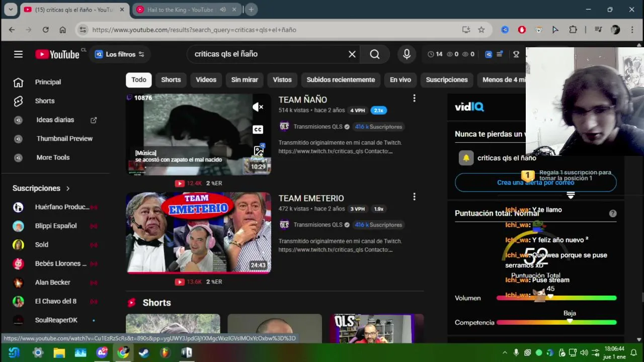Screen dimensions: 644x362
Task: Open the tab search dropdown arrow
Action: click(x=11, y=10)
